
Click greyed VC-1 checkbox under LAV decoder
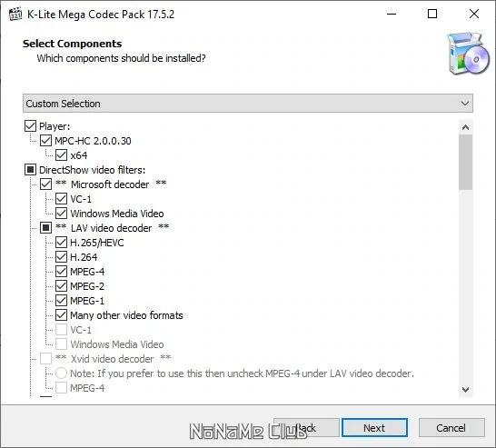[x=61, y=330]
